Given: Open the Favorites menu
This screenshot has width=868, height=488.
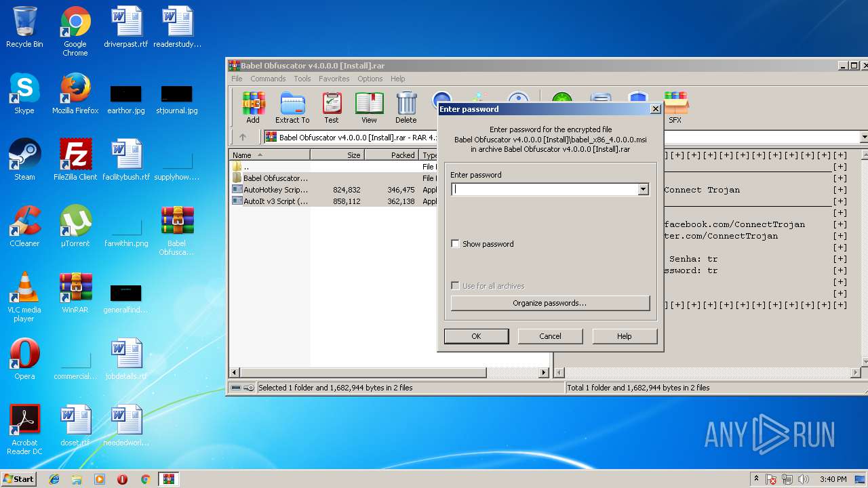Looking at the screenshot, I should pos(334,79).
